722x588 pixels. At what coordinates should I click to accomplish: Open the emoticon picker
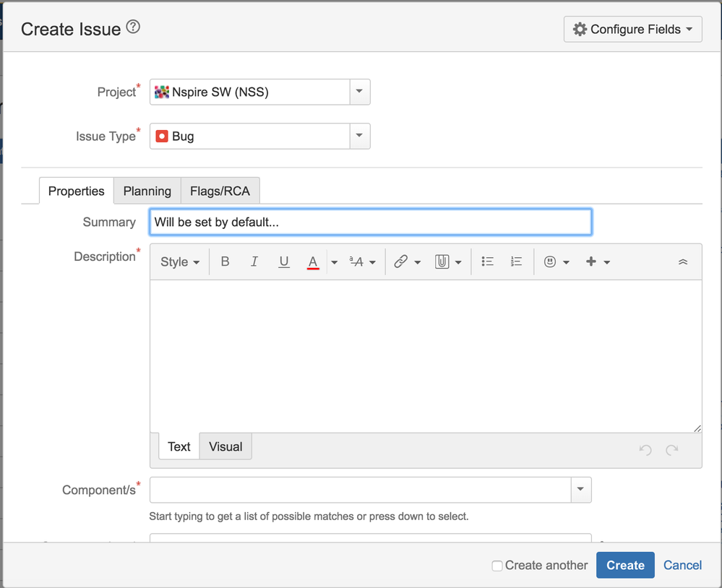pos(551,261)
